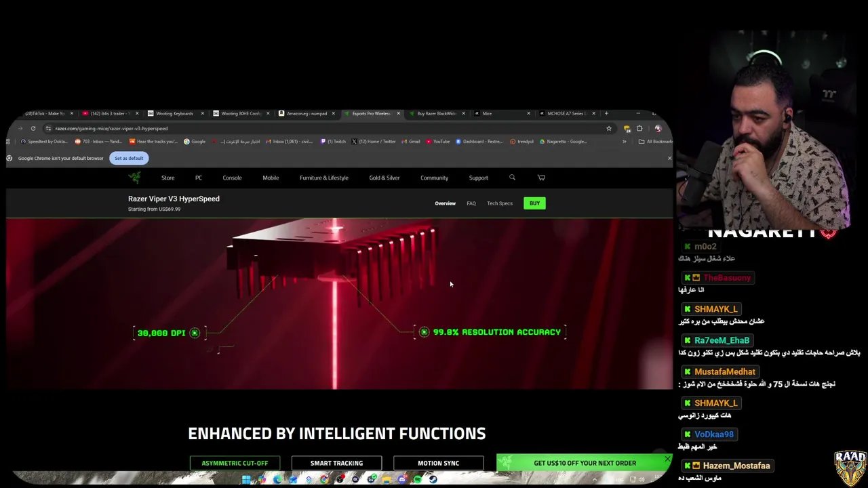Close the TikTok browser tab
The height and width of the screenshot is (488, 868).
click(x=71, y=113)
